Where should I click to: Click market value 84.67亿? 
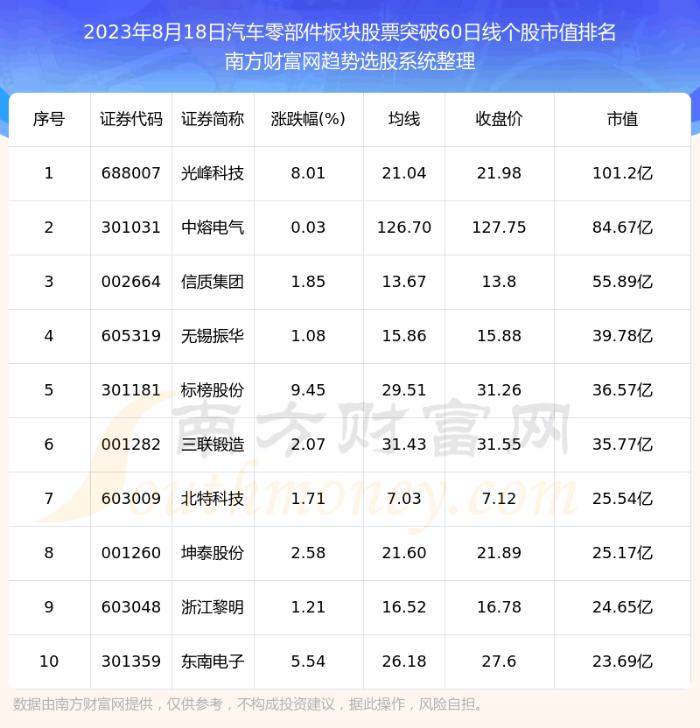point(622,227)
